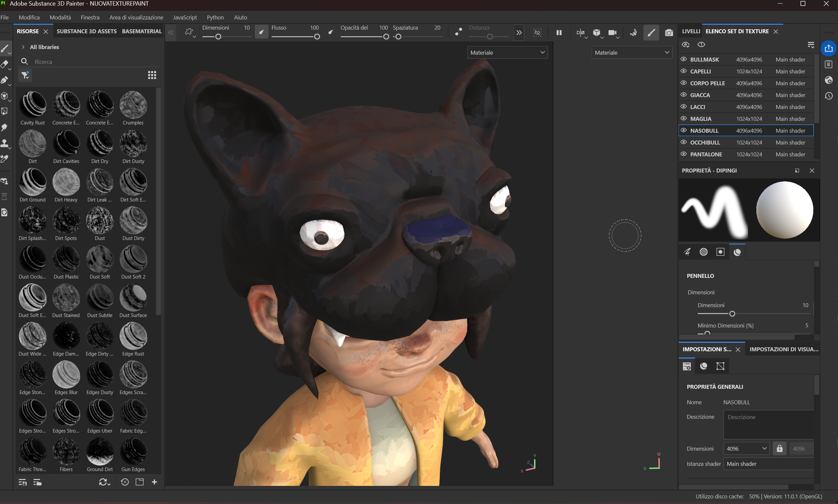
Task: Select the Paint brush tool in left toolbar
Action: click(5, 49)
